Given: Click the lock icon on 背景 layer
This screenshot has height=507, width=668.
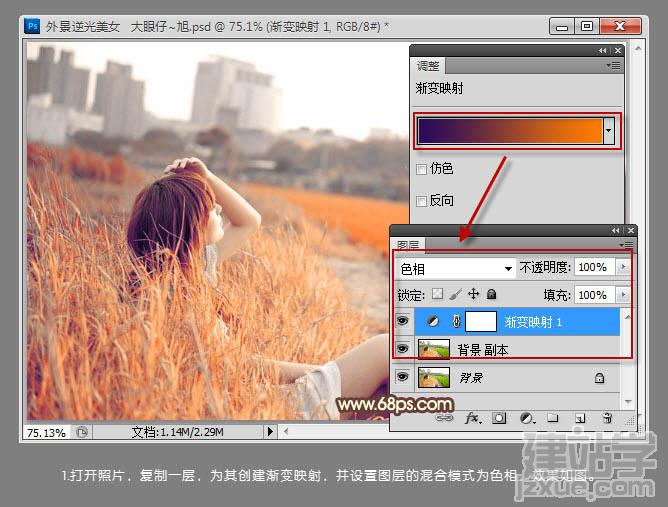Looking at the screenshot, I should (599, 377).
